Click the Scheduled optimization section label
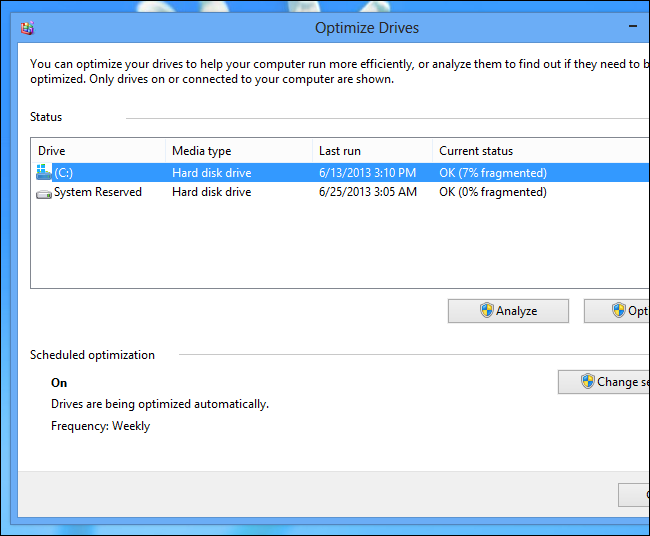 click(92, 355)
